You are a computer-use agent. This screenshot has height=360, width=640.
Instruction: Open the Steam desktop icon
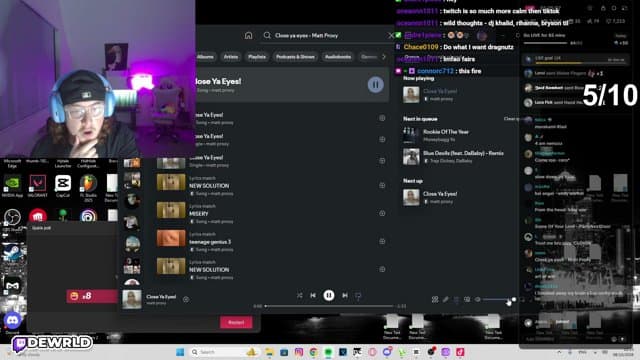[x=12, y=253]
